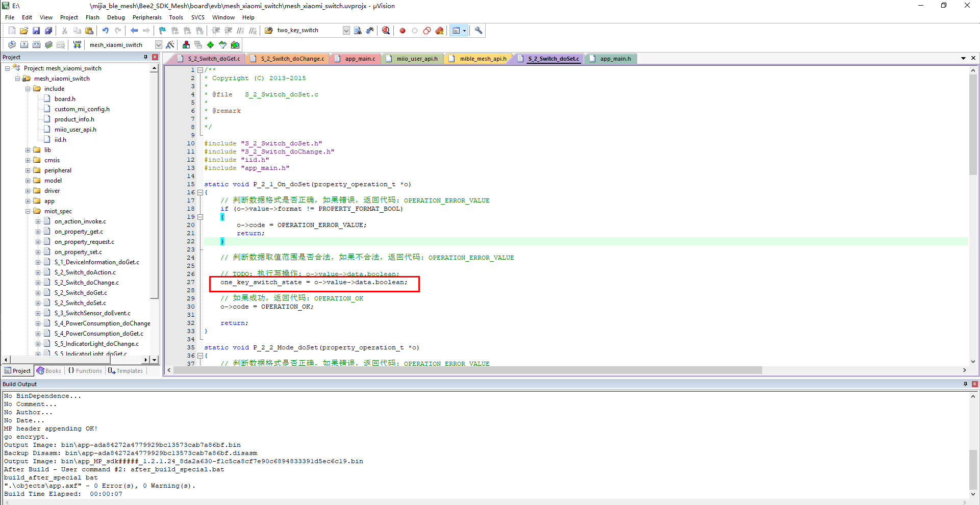Screen dimensions: 980x505
Task: Switch to the Functions panel tab
Action: tap(85, 371)
